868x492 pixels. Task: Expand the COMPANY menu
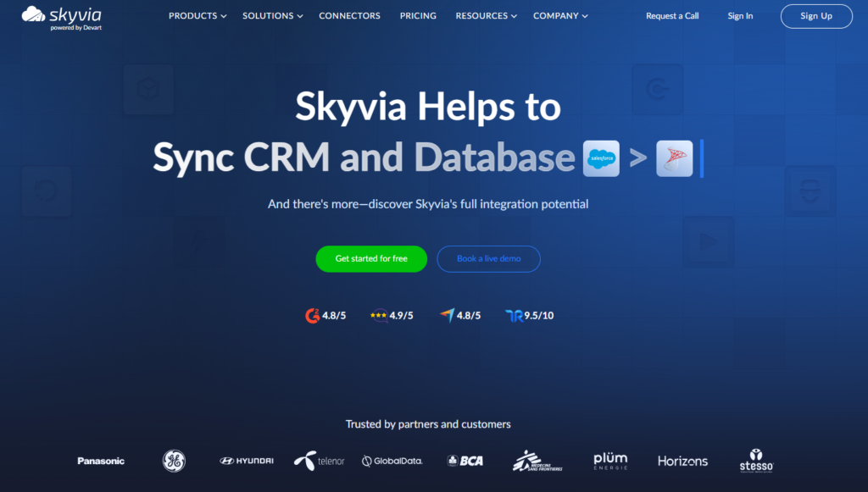pos(559,15)
